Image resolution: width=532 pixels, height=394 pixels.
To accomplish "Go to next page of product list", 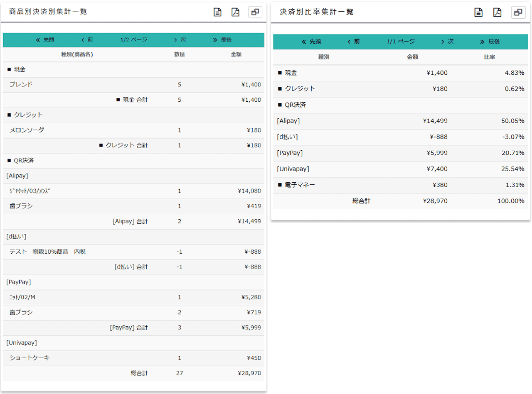I will coord(180,40).
